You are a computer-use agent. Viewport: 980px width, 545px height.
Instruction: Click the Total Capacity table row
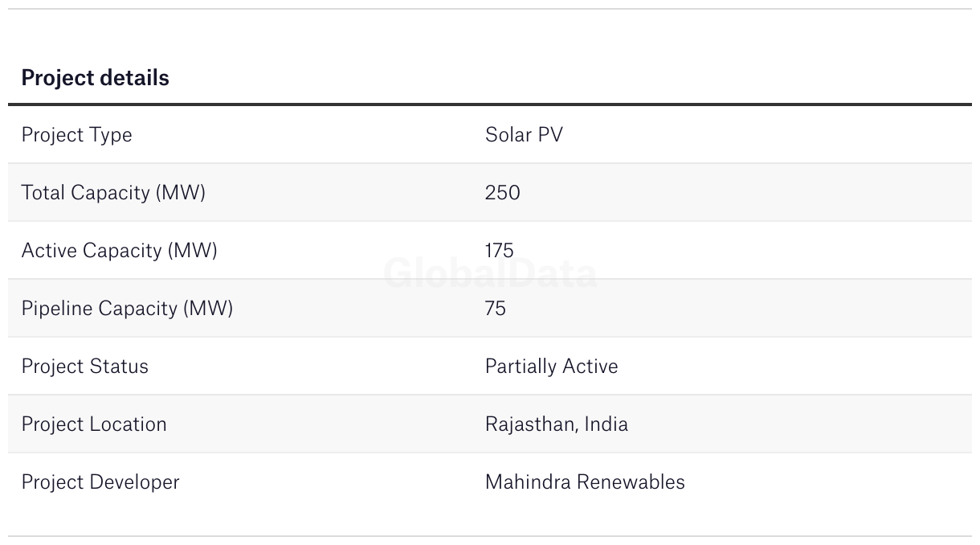[490, 193]
